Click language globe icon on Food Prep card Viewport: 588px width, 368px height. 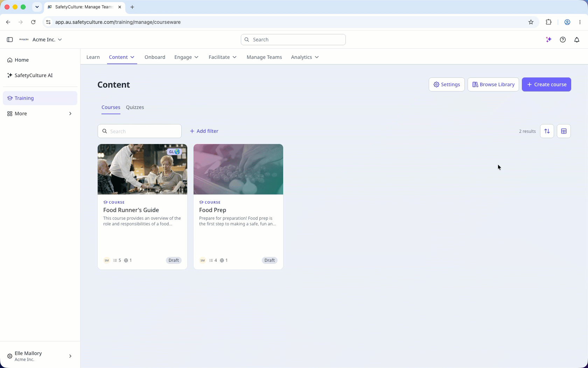[222, 260]
